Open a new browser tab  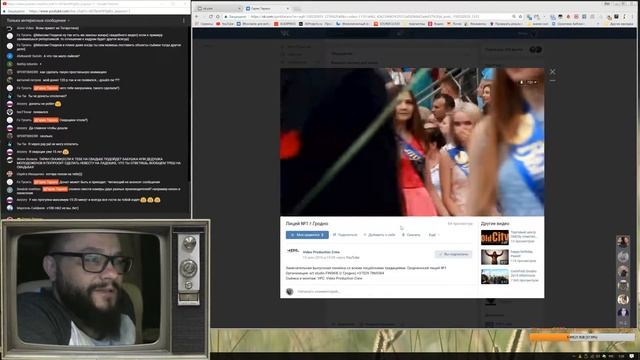(x=297, y=9)
